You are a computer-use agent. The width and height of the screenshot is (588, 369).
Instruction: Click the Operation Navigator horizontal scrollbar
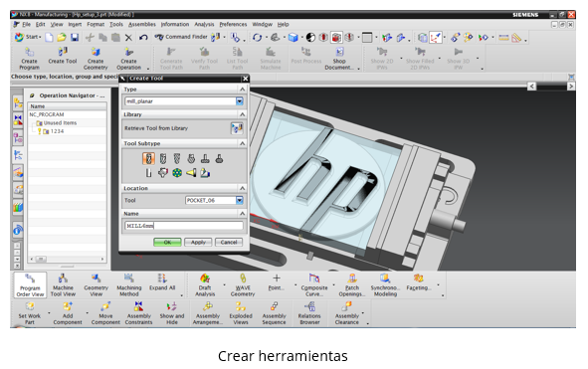[67, 259]
